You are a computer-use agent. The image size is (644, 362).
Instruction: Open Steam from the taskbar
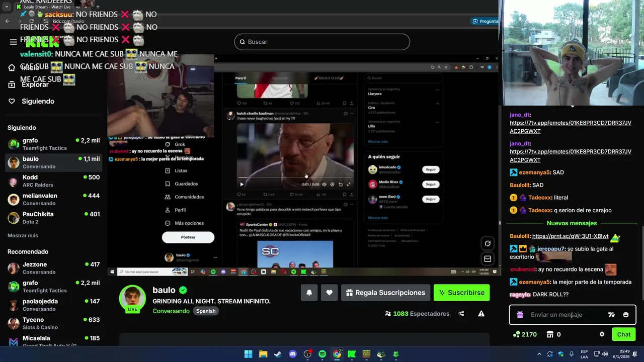click(278, 354)
